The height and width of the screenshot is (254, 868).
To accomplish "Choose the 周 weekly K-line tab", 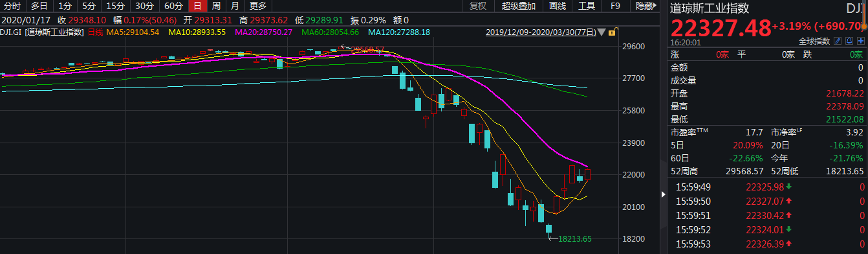I will point(216,6).
